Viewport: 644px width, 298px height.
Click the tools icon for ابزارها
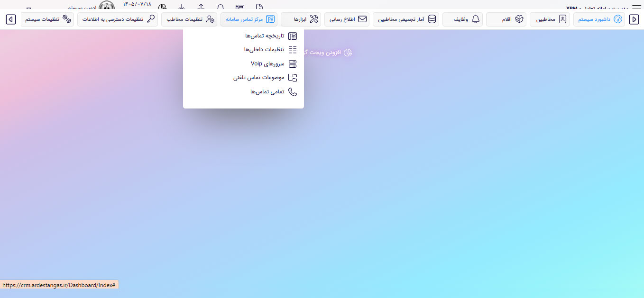(x=314, y=19)
